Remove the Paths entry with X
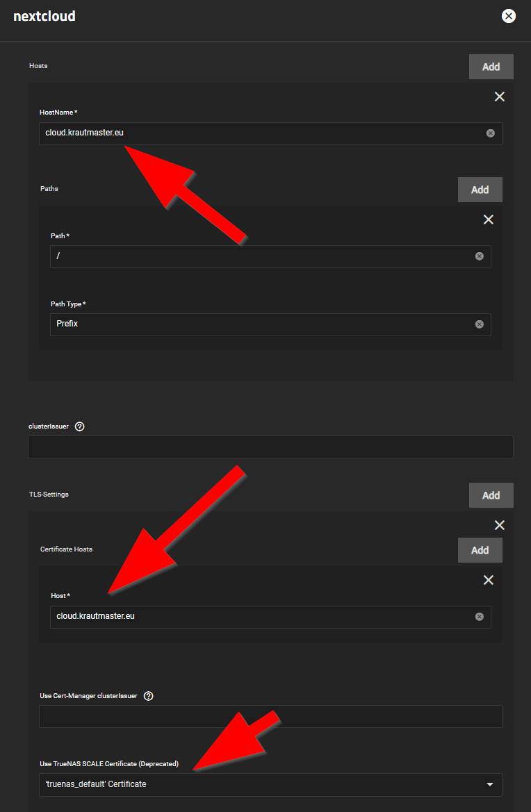This screenshot has height=812, width=531. pyautogui.click(x=488, y=219)
